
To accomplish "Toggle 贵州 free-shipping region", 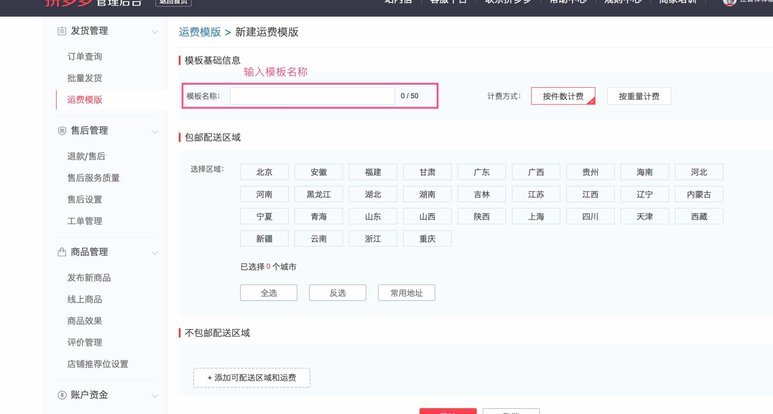I will click(x=590, y=172).
